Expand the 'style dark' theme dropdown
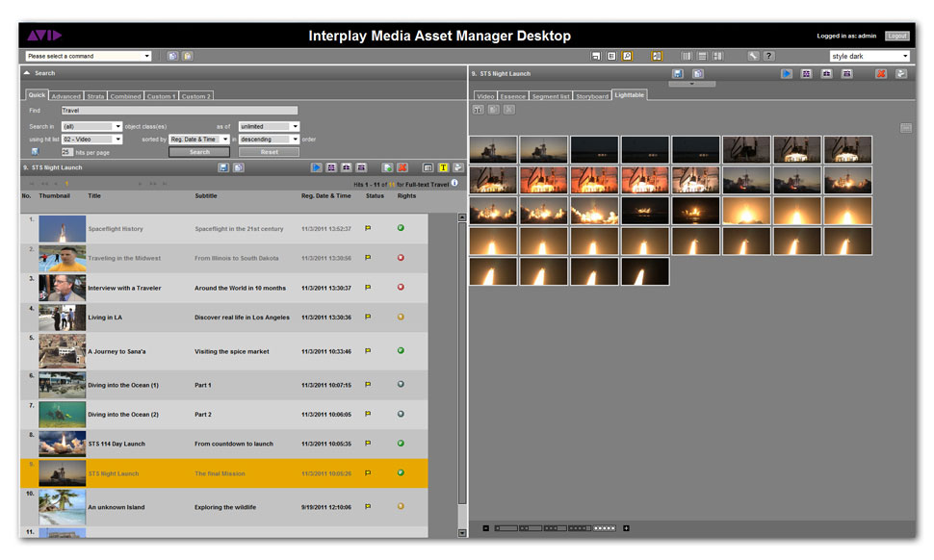 click(869, 56)
